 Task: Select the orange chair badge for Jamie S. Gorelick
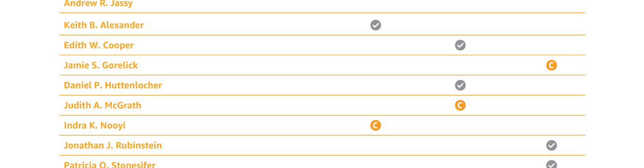click(x=551, y=65)
